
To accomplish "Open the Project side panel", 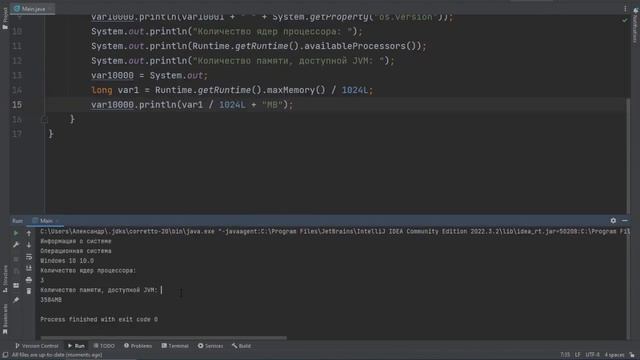I will [5, 18].
